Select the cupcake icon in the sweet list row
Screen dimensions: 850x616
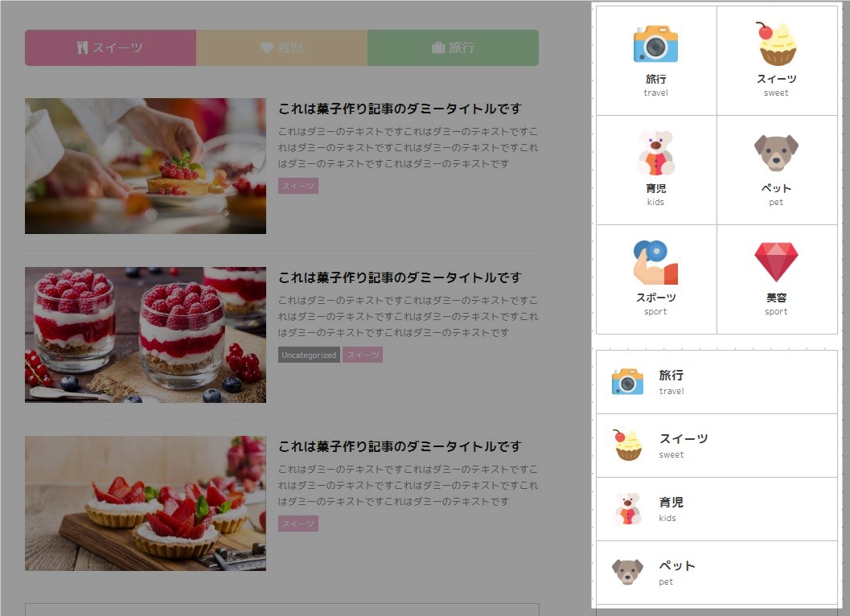click(x=628, y=446)
